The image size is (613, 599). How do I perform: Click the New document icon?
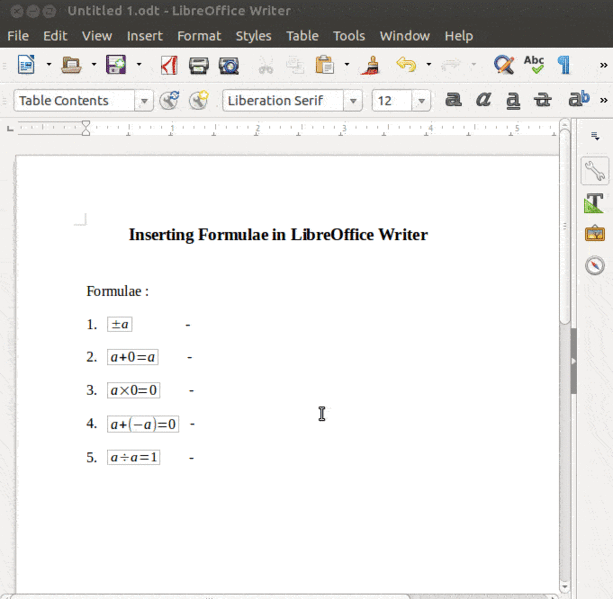point(26,65)
